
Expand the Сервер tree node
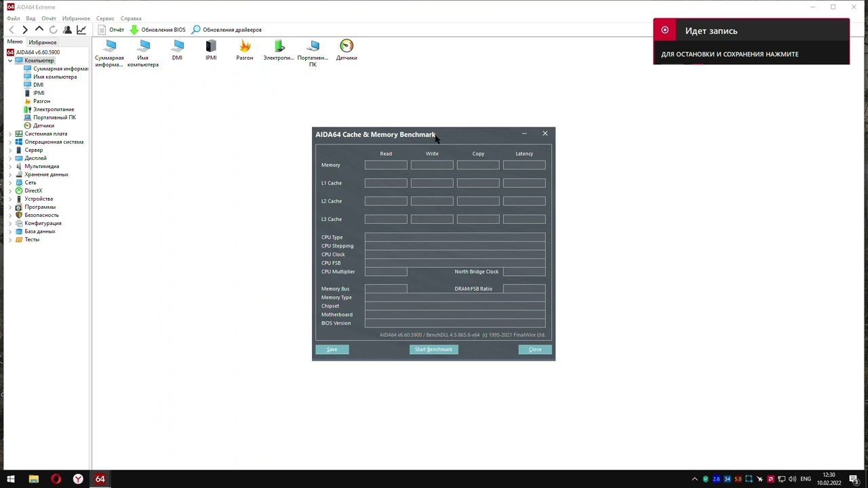coord(10,150)
